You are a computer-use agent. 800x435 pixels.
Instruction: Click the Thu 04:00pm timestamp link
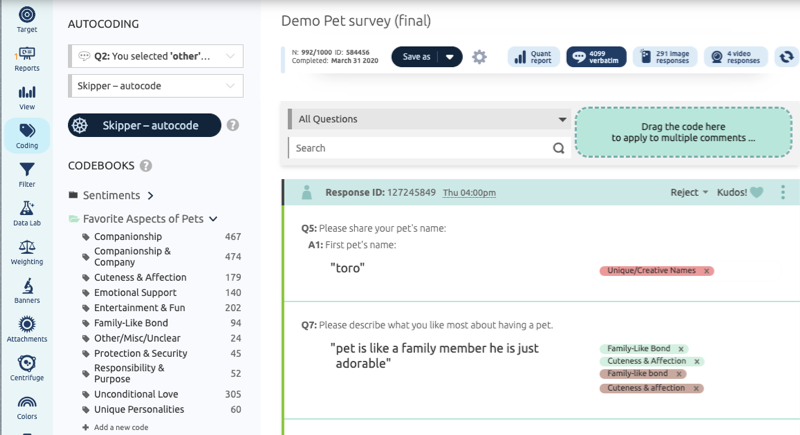pos(469,193)
